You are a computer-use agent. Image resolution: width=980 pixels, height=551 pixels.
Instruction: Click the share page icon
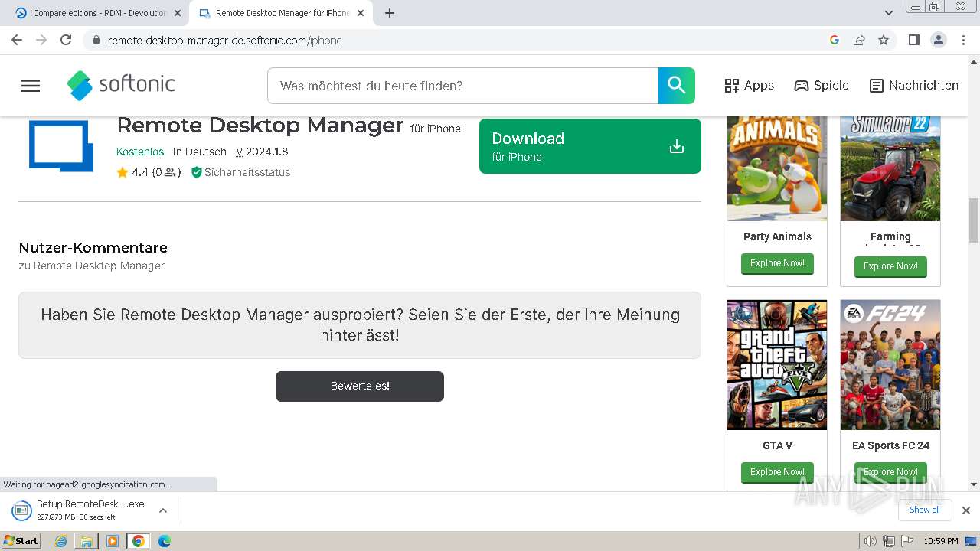coord(859,40)
